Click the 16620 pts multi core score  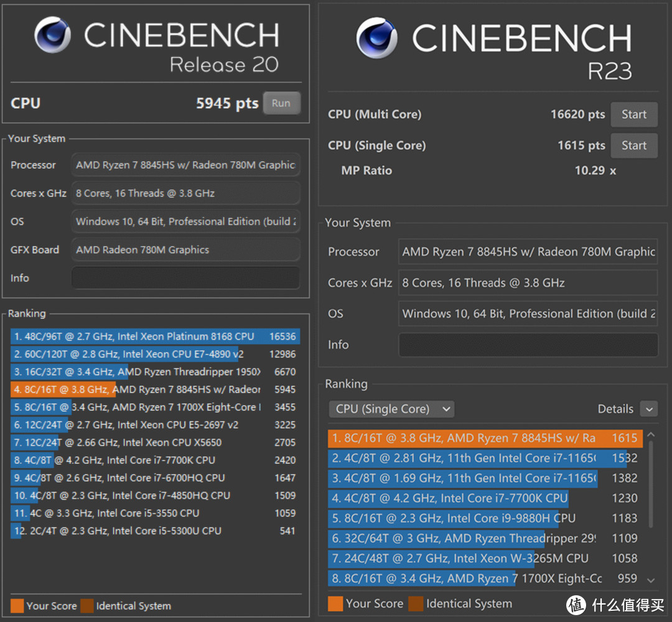577,114
